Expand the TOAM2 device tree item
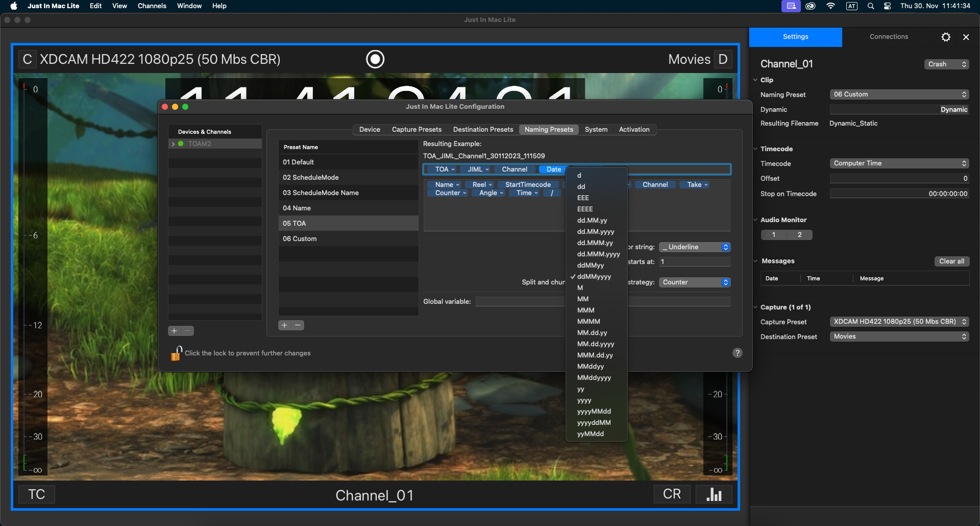The image size is (980, 526). click(x=173, y=144)
